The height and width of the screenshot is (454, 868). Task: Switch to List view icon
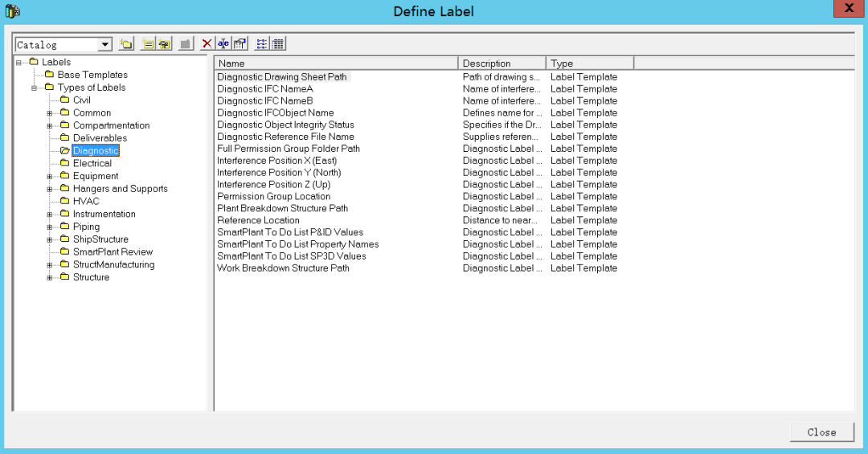[261, 43]
